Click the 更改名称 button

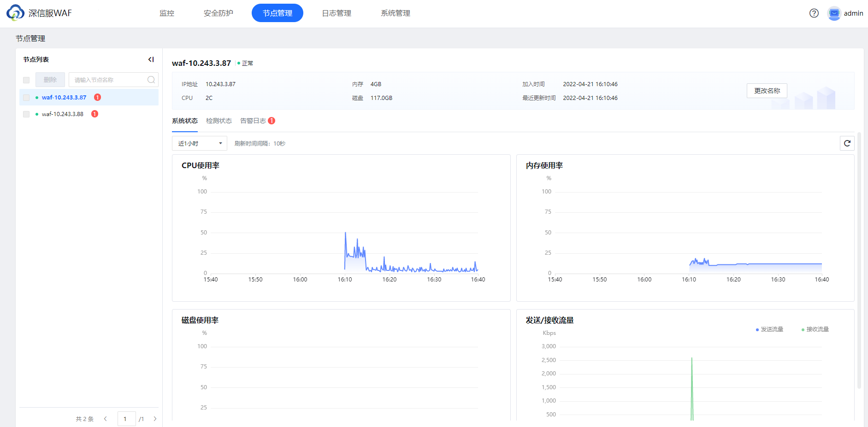[x=767, y=91]
